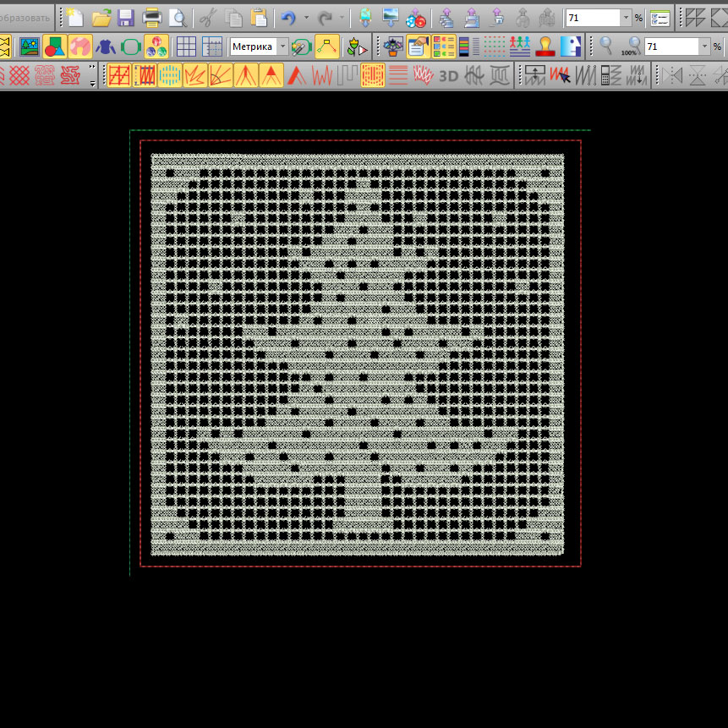Open a design file with folder icon
The height and width of the screenshot is (728, 728).
pyautogui.click(x=101, y=18)
